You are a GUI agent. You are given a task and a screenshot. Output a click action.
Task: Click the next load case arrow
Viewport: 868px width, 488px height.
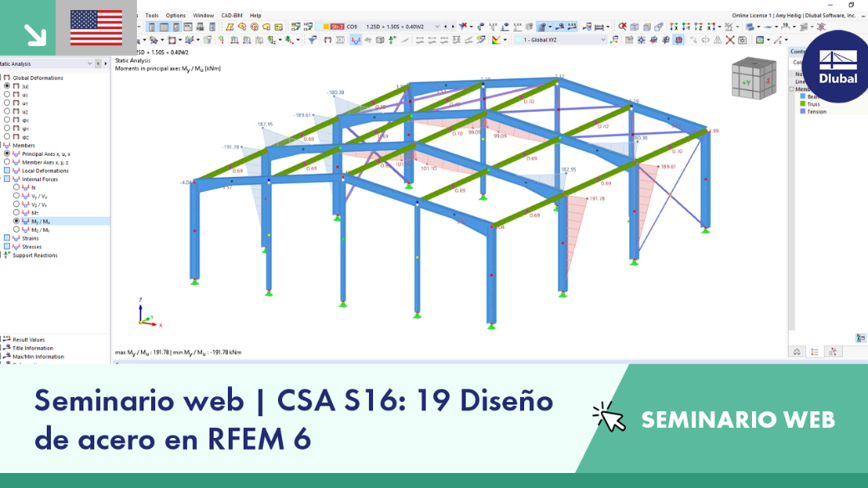[453, 27]
